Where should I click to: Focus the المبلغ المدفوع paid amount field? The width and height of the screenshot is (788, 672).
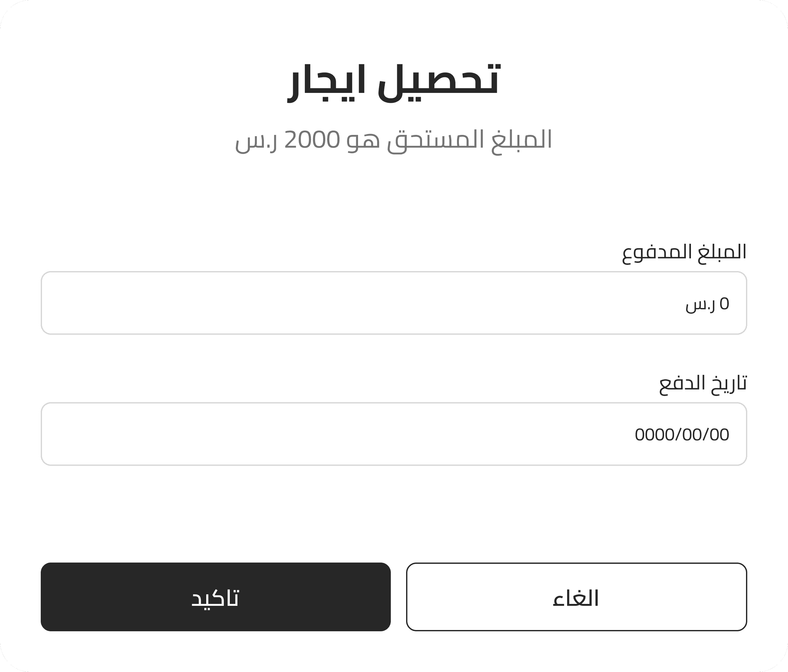[394, 303]
